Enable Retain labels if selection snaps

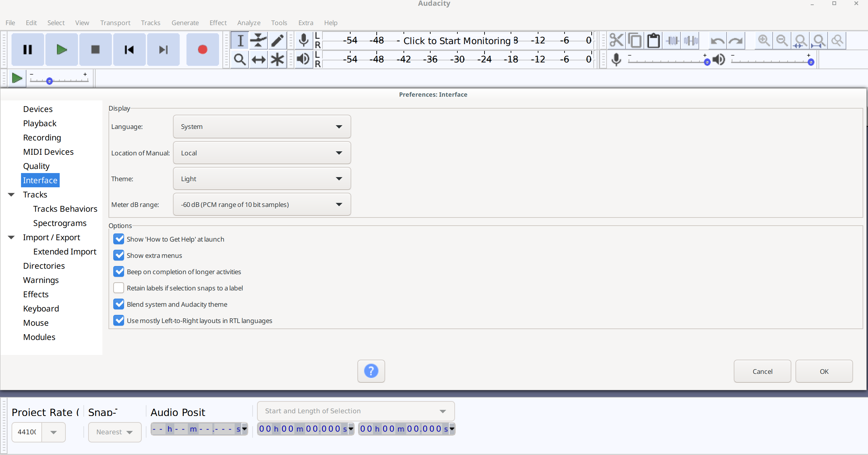tap(119, 288)
